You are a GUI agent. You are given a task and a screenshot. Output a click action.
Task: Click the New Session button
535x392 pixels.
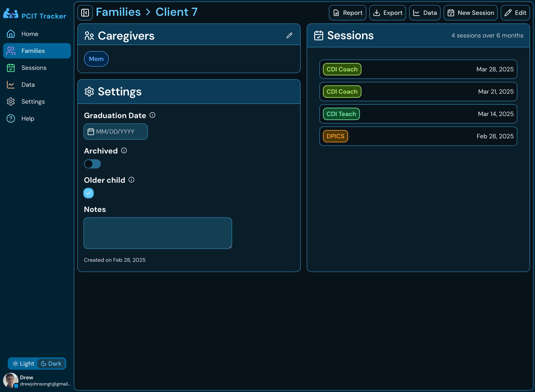click(x=471, y=13)
